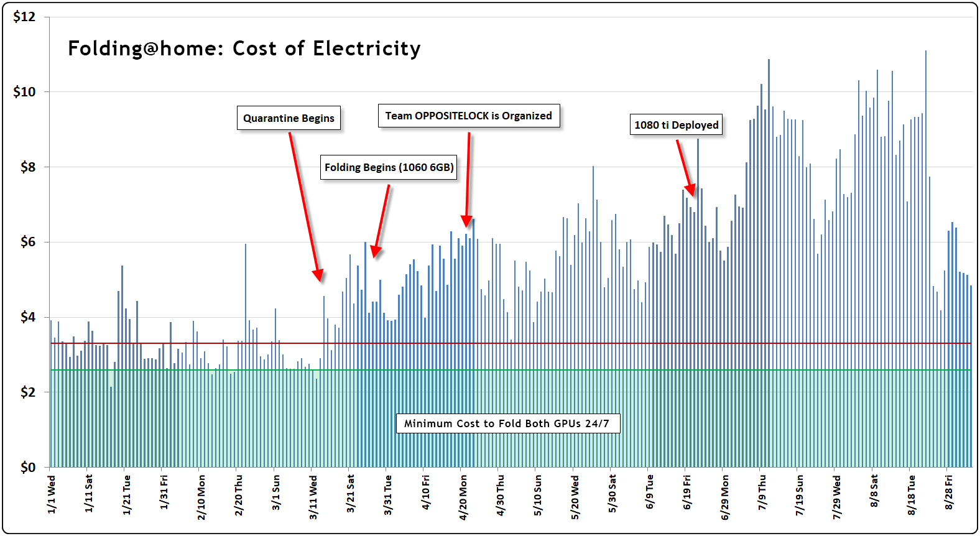Click the $10 y-axis label
The width and height of the screenshot is (980, 536).
pyautogui.click(x=24, y=92)
